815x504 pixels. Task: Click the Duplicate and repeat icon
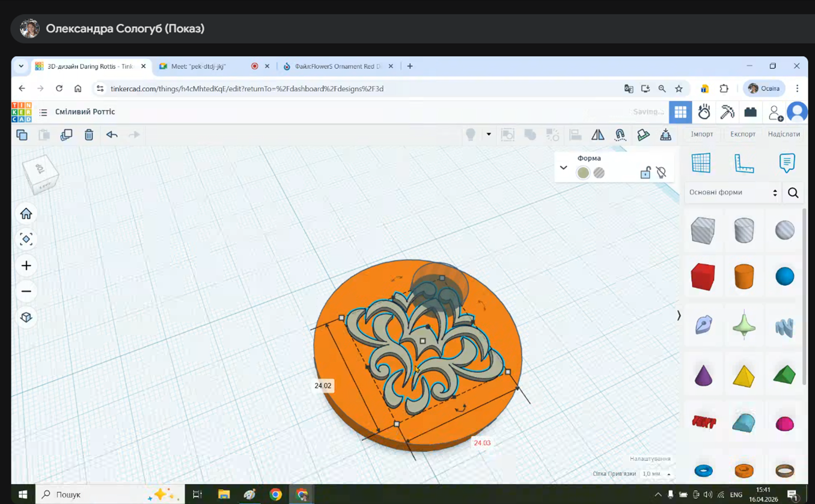[66, 135]
